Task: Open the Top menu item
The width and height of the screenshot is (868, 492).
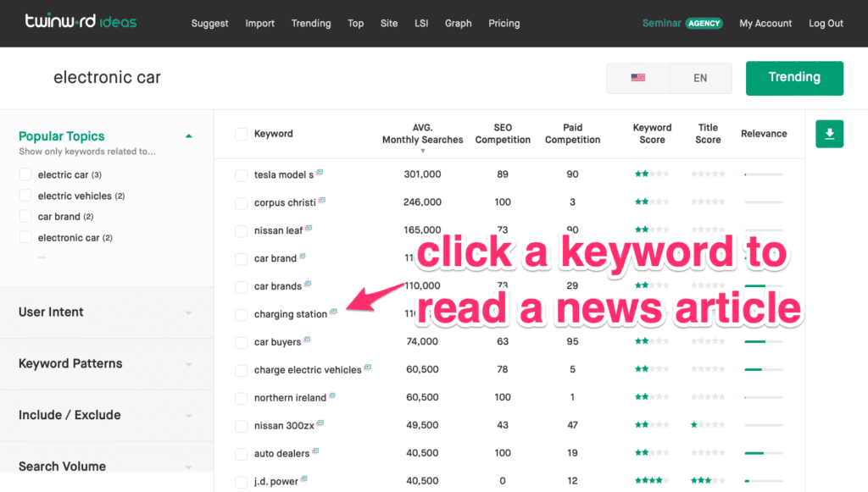Action: click(355, 23)
